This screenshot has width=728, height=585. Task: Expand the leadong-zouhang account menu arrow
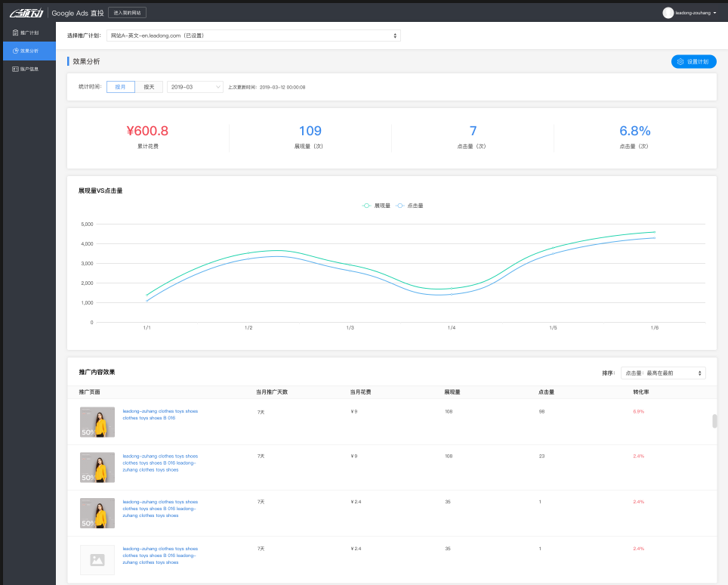[714, 13]
